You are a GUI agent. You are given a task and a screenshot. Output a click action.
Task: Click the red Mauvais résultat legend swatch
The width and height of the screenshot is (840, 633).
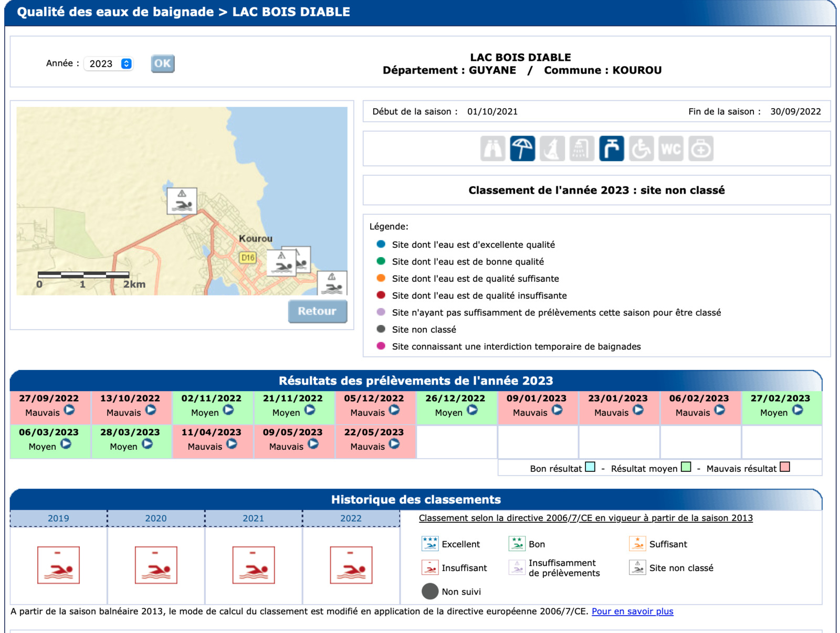pyautogui.click(x=785, y=467)
